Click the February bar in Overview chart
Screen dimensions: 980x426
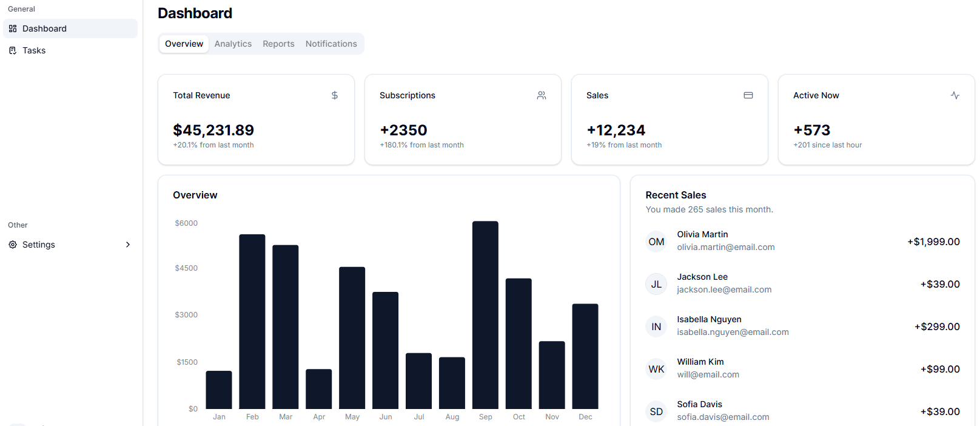point(252,322)
